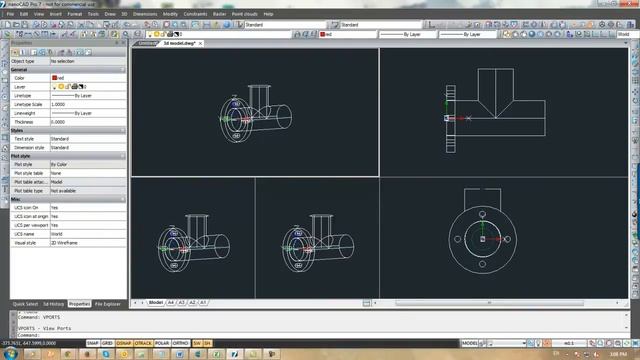This screenshot has width=640, height=360.
Task: Open the World UCS dropdown
Action: [627, 35]
